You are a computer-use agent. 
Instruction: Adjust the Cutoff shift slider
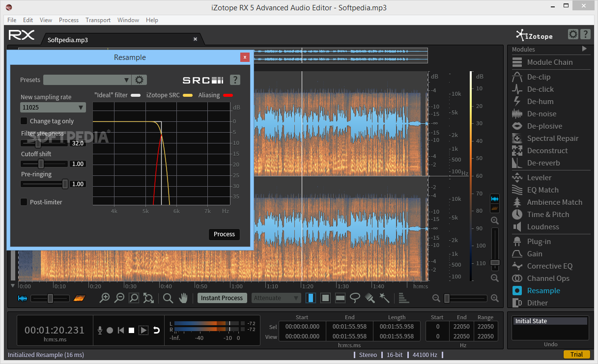(44, 164)
